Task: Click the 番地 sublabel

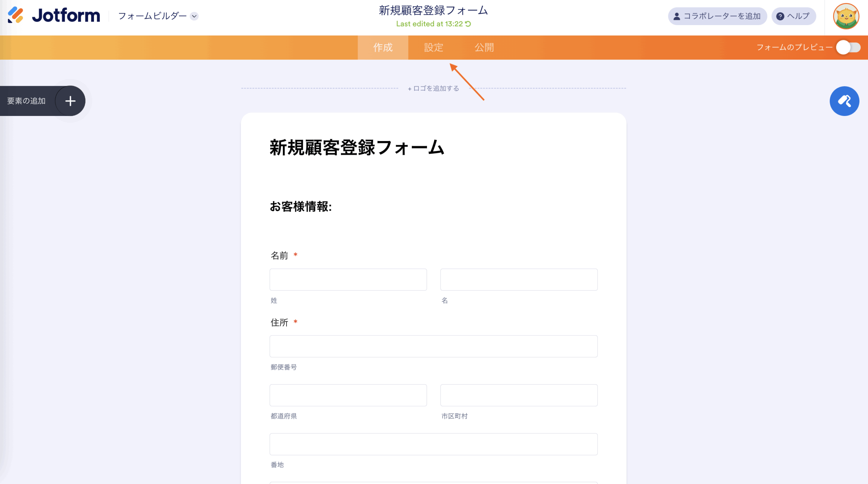Action: tap(277, 465)
